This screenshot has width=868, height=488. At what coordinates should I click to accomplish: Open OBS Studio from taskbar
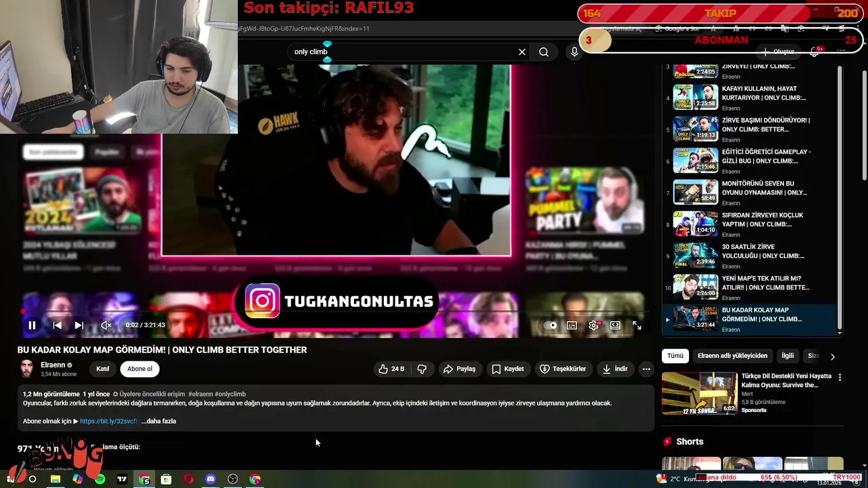233,479
